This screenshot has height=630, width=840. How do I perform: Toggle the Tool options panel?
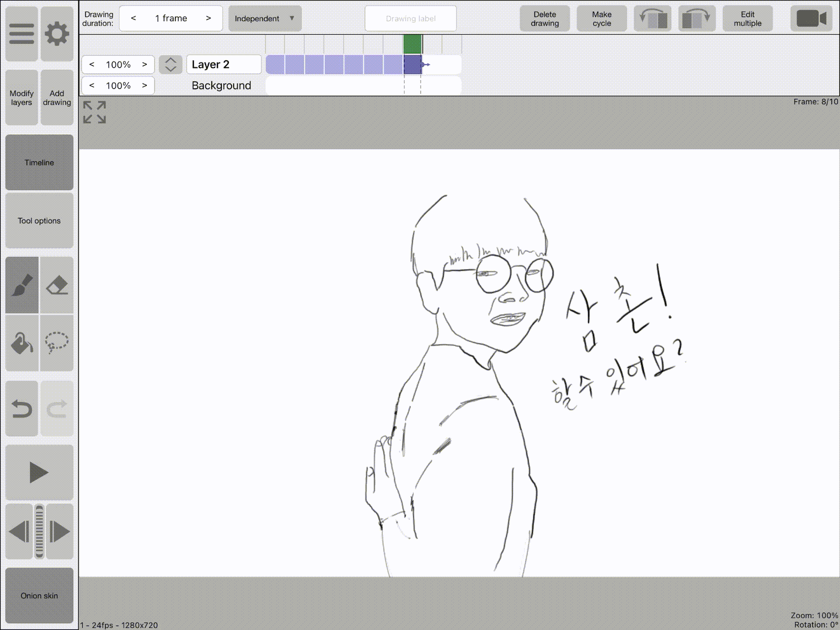tap(39, 220)
